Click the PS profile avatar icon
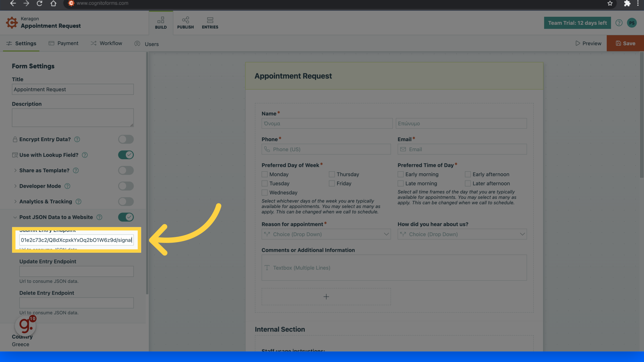Viewport: 644px width, 362px height. (632, 23)
